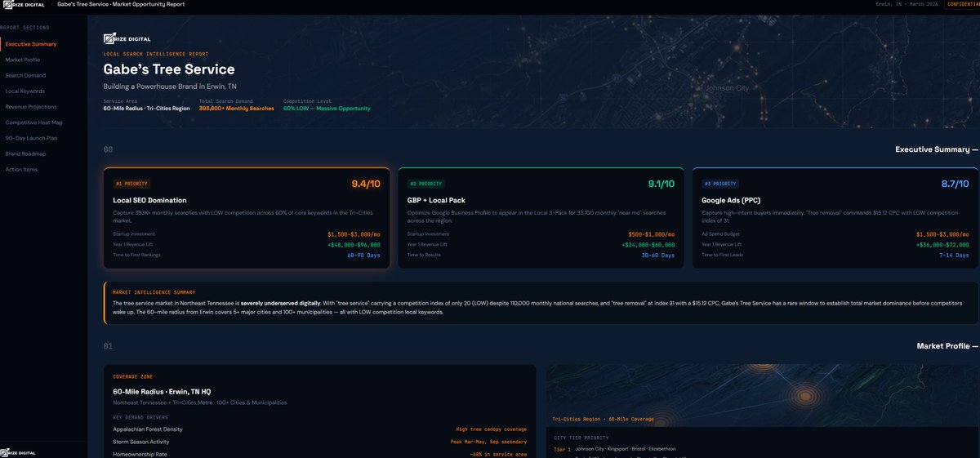Select the Local SEO Domination card title

[x=149, y=200]
